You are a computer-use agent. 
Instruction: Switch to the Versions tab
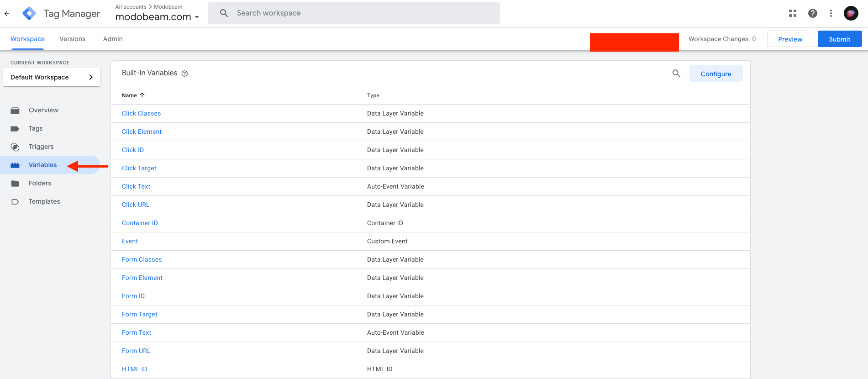pos(72,39)
